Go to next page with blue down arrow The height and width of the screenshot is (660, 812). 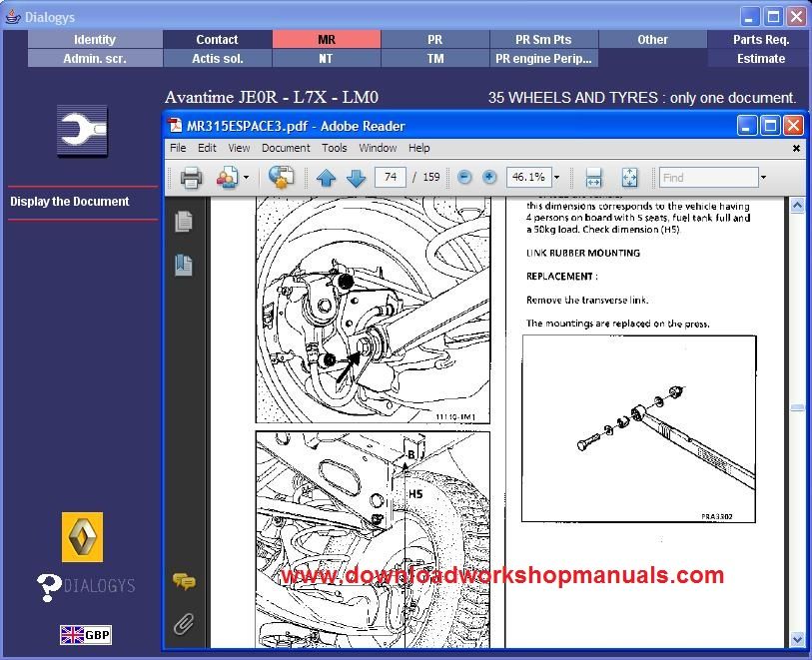coord(357,178)
